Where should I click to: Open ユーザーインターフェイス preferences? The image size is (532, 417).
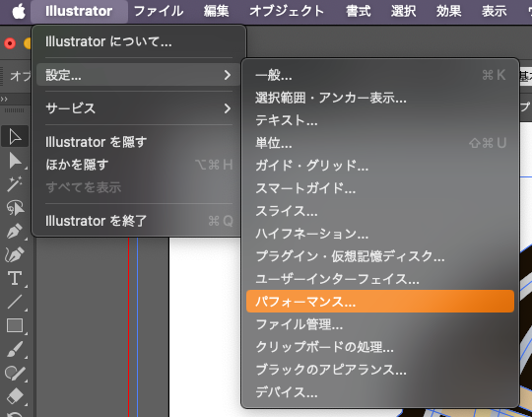380,279
